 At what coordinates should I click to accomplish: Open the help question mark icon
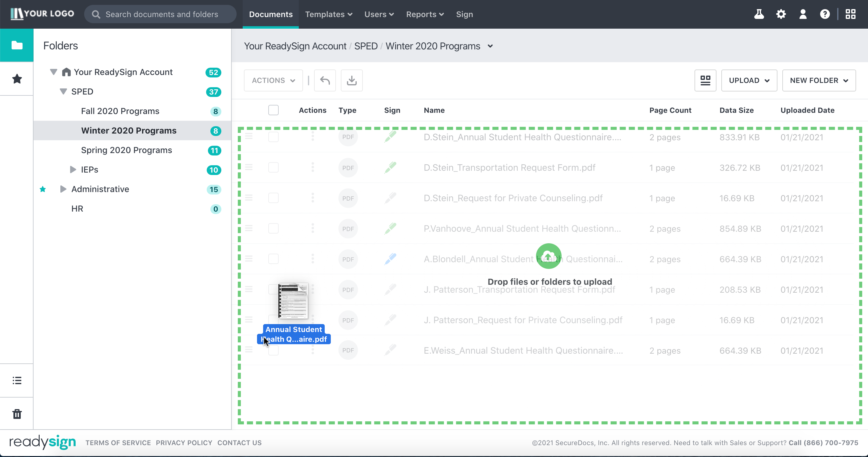(x=824, y=14)
